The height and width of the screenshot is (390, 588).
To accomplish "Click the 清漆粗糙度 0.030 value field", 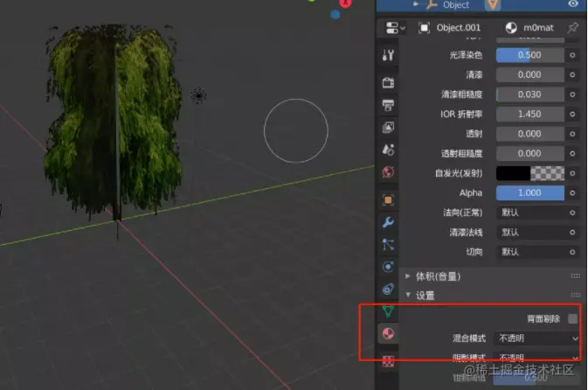I will click(x=530, y=94).
